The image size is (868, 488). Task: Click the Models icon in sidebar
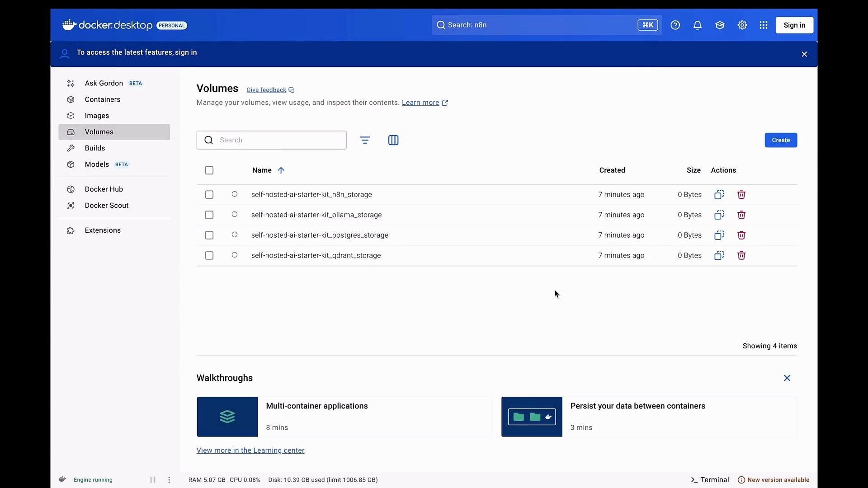coord(71,164)
